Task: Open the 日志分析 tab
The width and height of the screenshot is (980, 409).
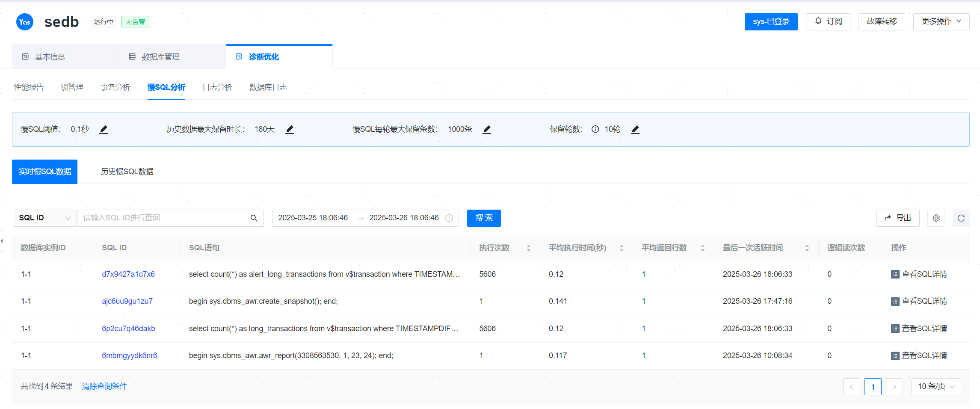Action: [x=217, y=87]
